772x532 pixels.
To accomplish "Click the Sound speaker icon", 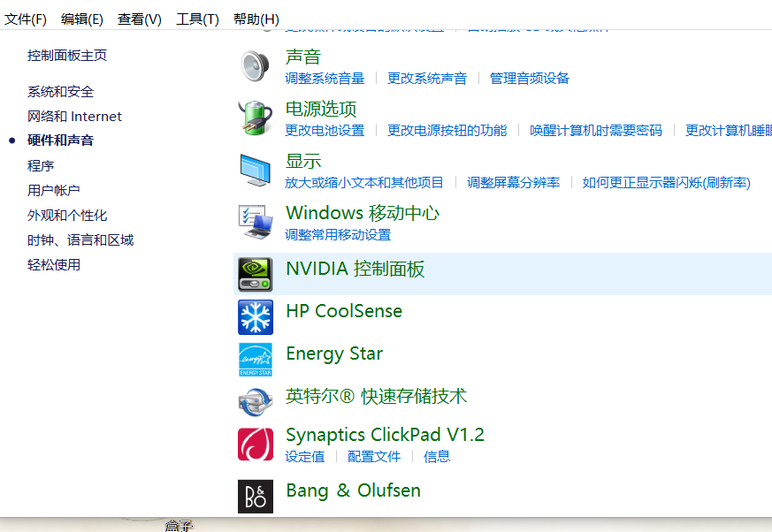I will coord(255,66).
